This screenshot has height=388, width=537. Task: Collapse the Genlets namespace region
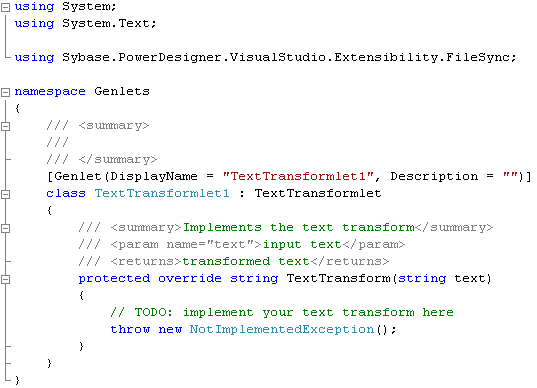click(5, 92)
